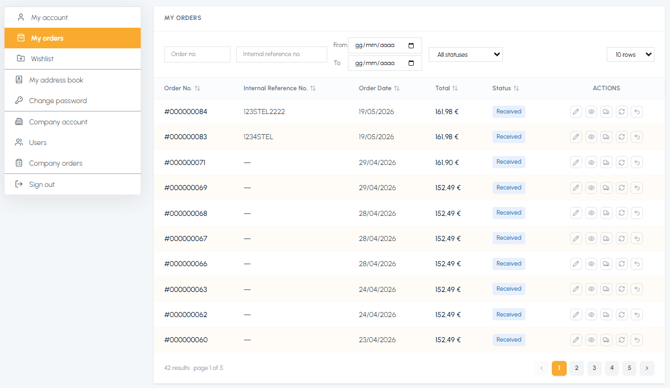Edit order #000000063 with the pencil icon
This screenshot has width=670, height=388.
coord(576,289)
